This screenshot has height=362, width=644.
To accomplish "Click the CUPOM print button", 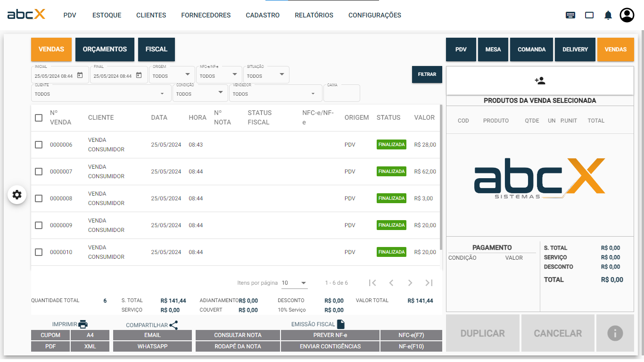I will point(50,335).
